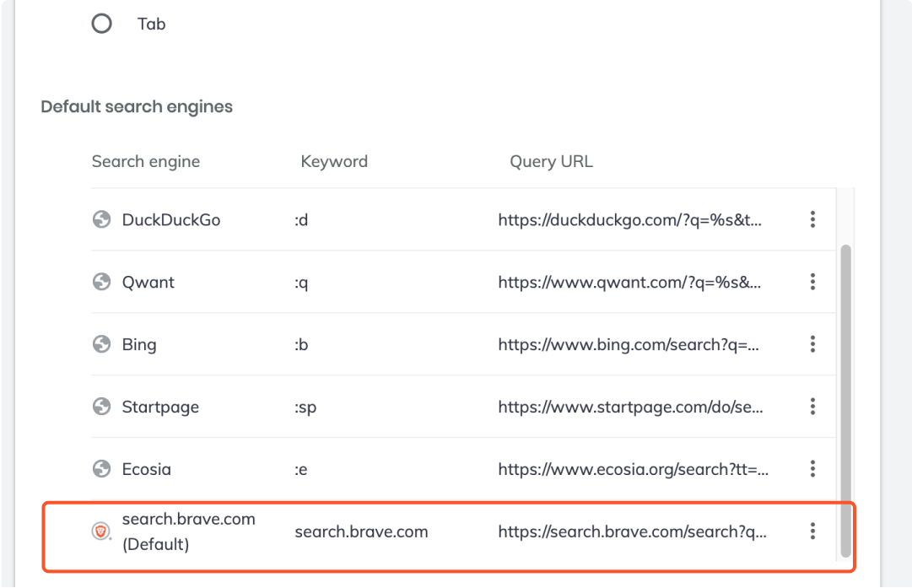Click the search.brave.com keyword cell
Viewport: 912px width, 588px height.
[x=361, y=531]
